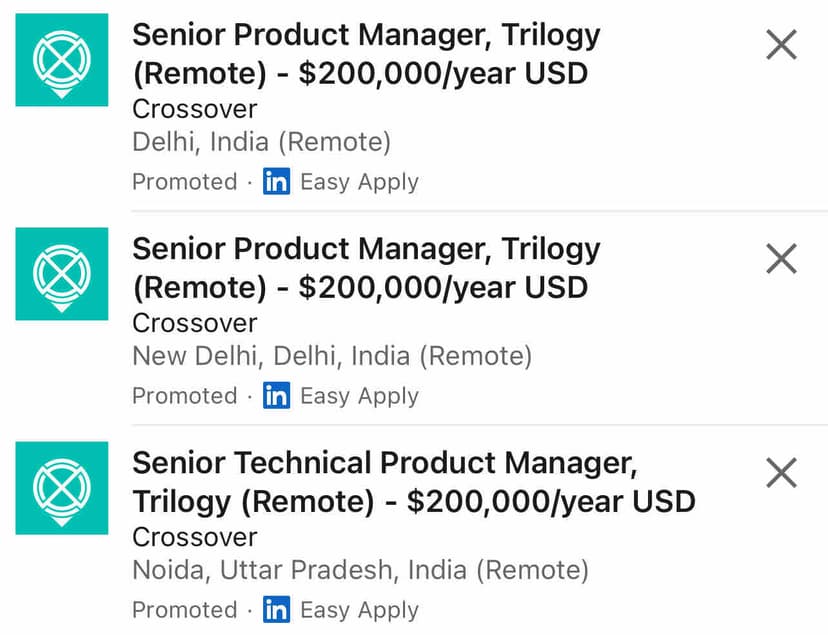The height and width of the screenshot is (635, 828).
Task: Click the "Noida, Uttar Pradesh, India (Remote)" location
Action: click(360, 570)
